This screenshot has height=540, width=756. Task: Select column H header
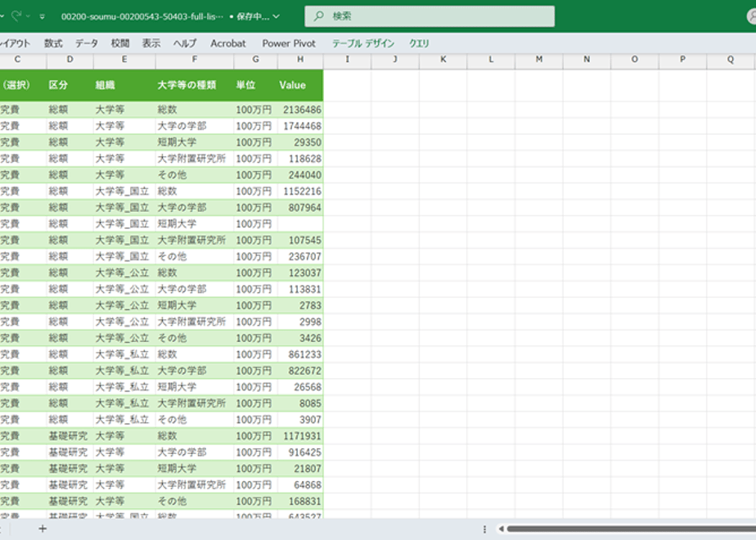300,59
